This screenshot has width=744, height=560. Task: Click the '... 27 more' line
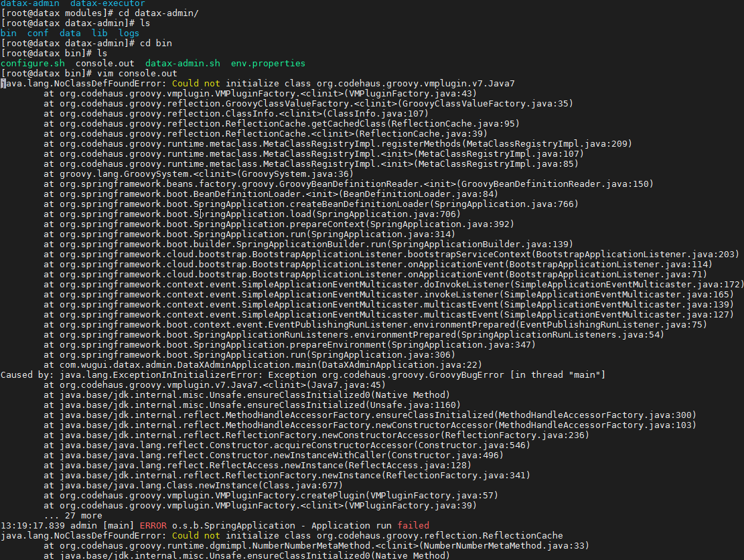73,515
